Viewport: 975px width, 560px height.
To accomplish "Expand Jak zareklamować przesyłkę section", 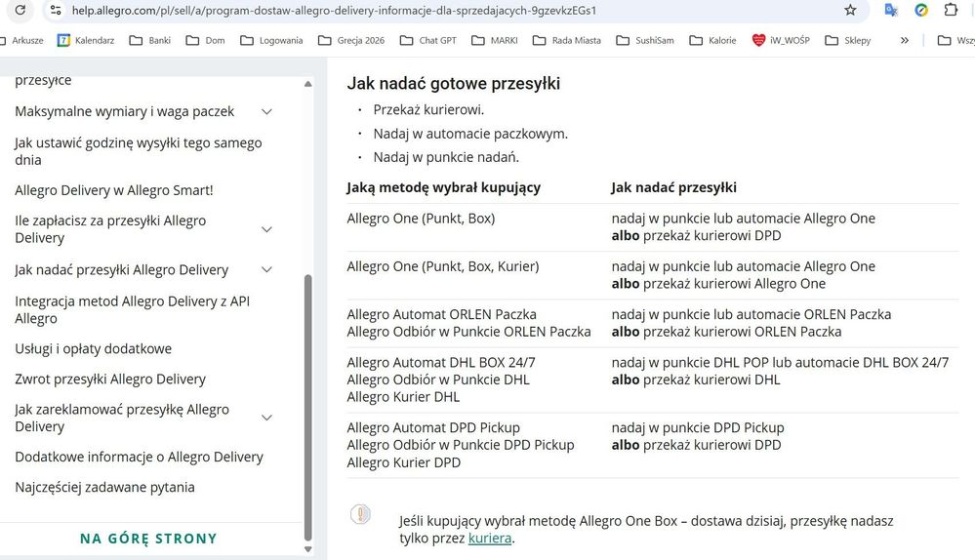I will tap(266, 418).
